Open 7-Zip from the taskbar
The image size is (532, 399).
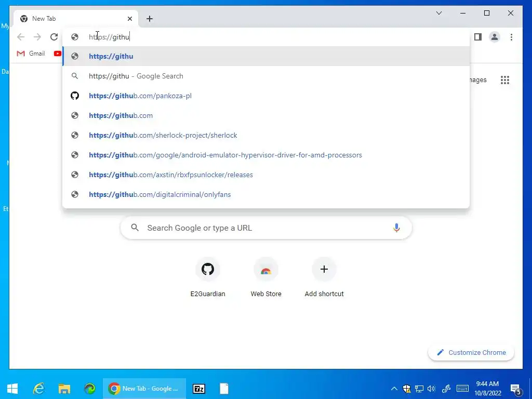pos(199,389)
